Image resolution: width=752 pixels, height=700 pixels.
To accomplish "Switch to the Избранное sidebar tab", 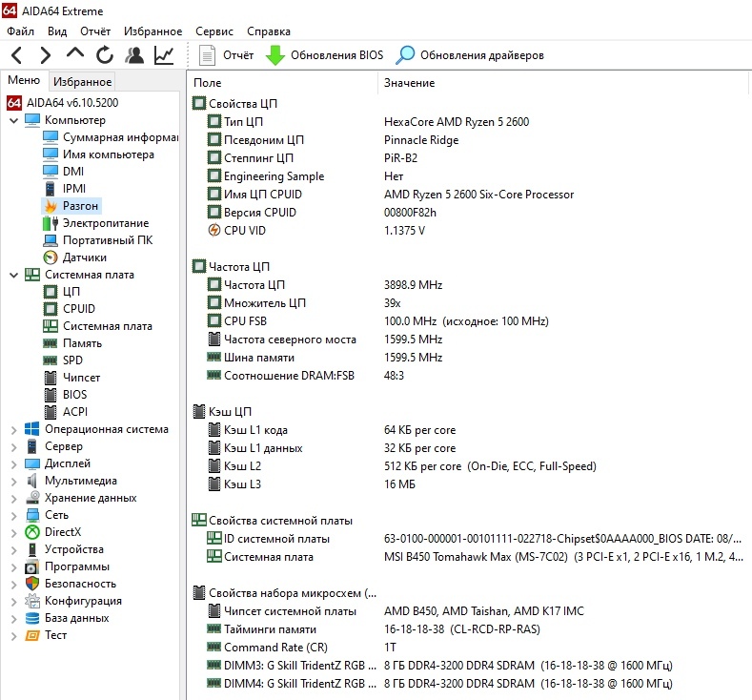I will coord(83,82).
